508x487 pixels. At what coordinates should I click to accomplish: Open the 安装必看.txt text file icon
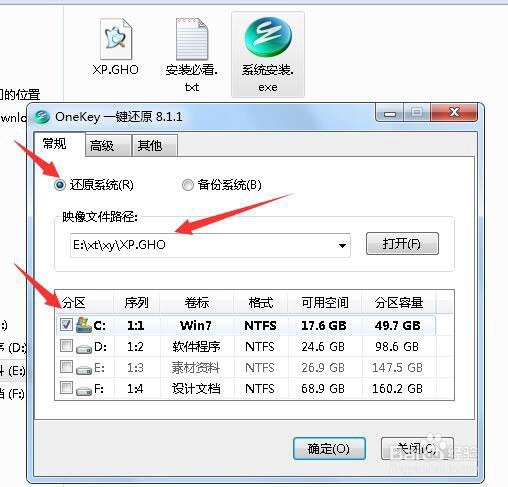coord(192,39)
